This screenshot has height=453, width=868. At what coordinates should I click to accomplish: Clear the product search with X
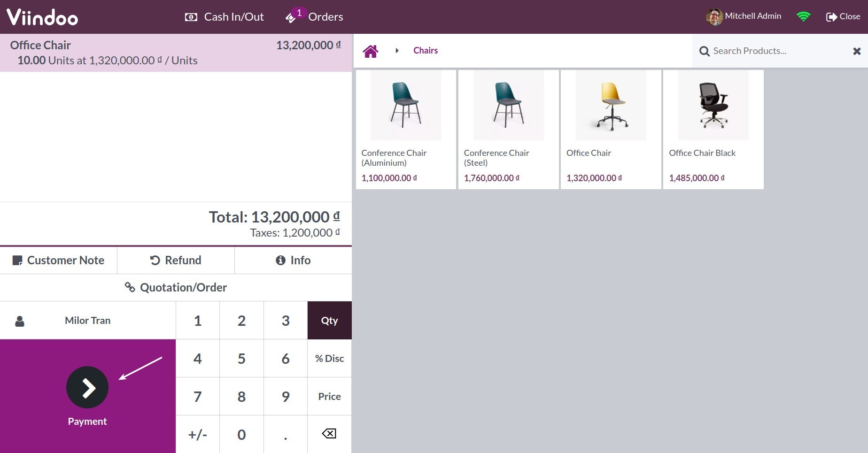coord(857,51)
